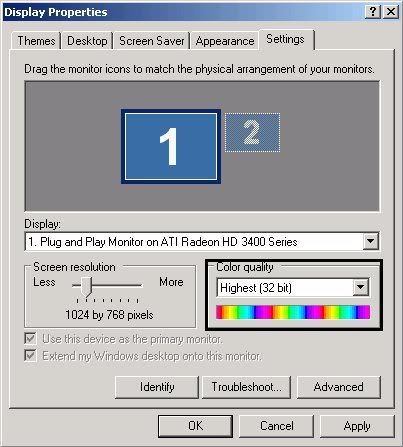Close the Display Properties dialog

tap(391, 12)
